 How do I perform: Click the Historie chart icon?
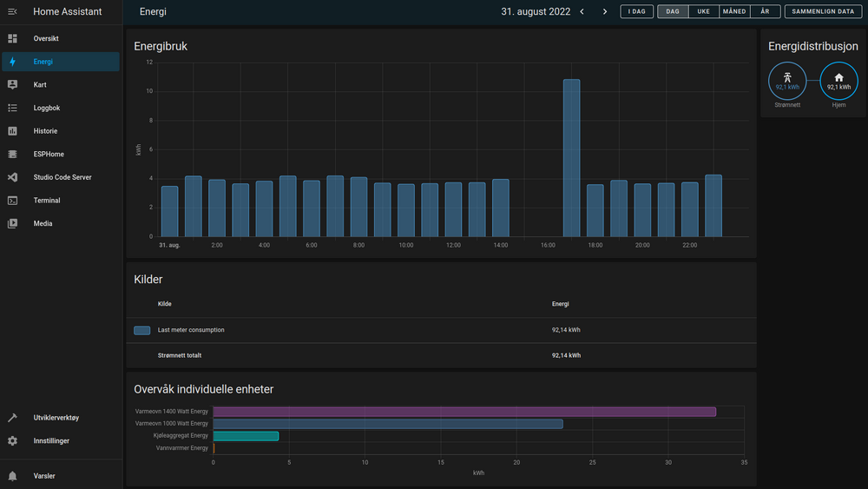click(x=12, y=131)
